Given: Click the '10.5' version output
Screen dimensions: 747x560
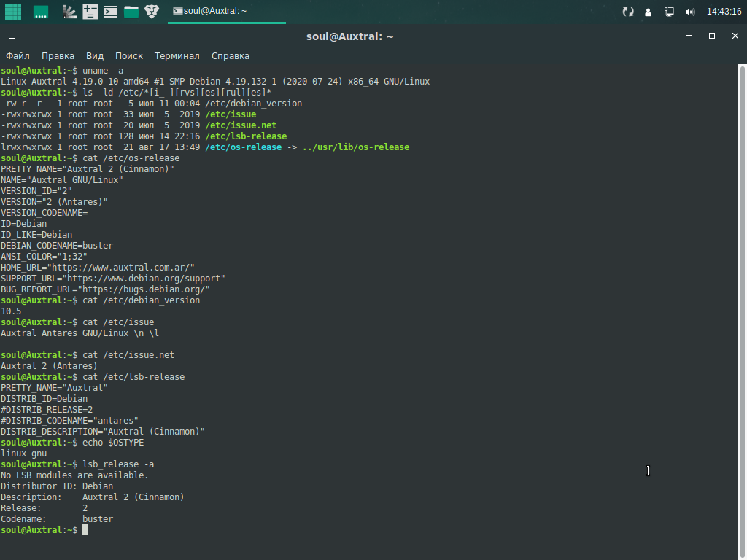Looking at the screenshot, I should 11,311.
